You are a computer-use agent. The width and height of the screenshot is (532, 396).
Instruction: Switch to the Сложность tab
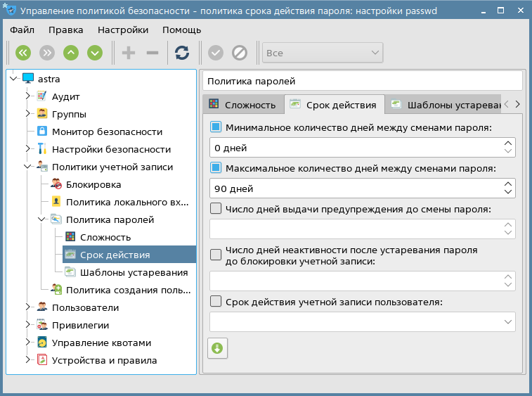pos(242,105)
